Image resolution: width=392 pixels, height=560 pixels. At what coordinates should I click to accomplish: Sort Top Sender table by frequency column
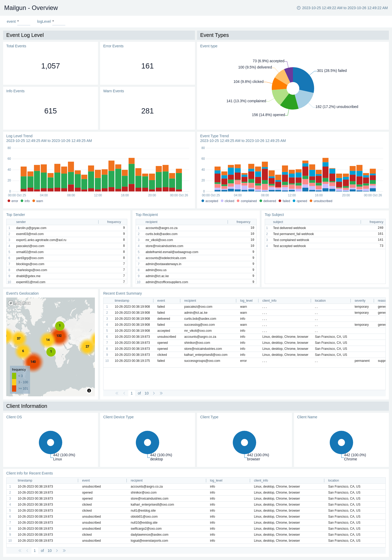[114, 222]
